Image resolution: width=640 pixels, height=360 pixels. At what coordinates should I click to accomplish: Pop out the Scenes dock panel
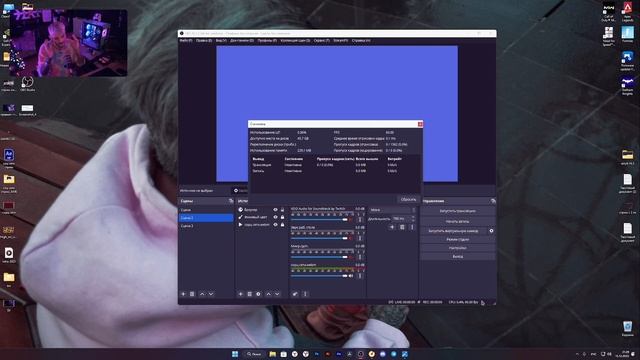[231, 201]
